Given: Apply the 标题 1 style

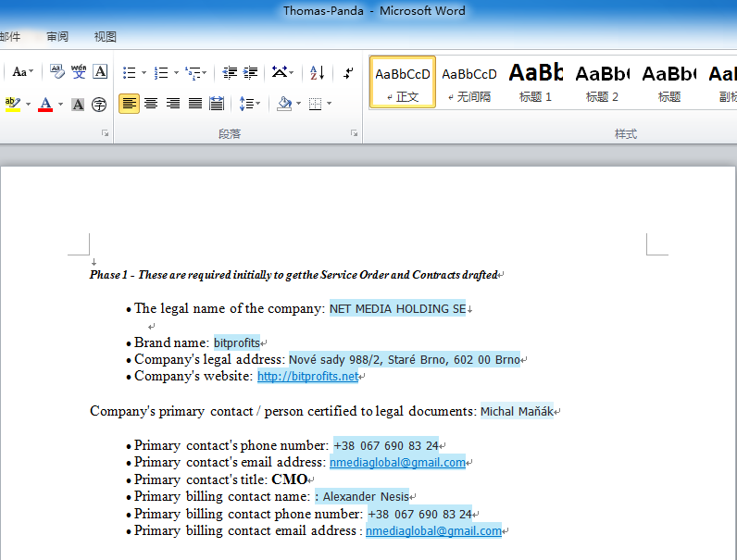Looking at the screenshot, I should point(535,82).
